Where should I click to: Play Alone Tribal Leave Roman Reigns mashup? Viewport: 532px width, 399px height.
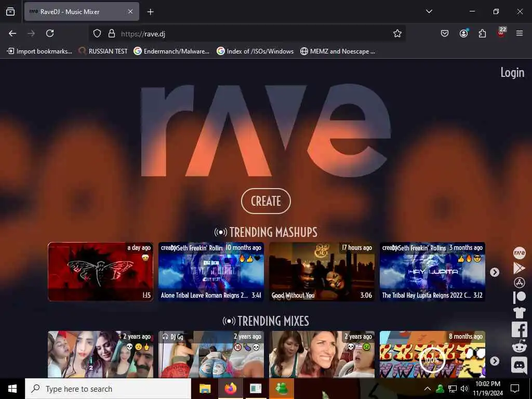(211, 271)
